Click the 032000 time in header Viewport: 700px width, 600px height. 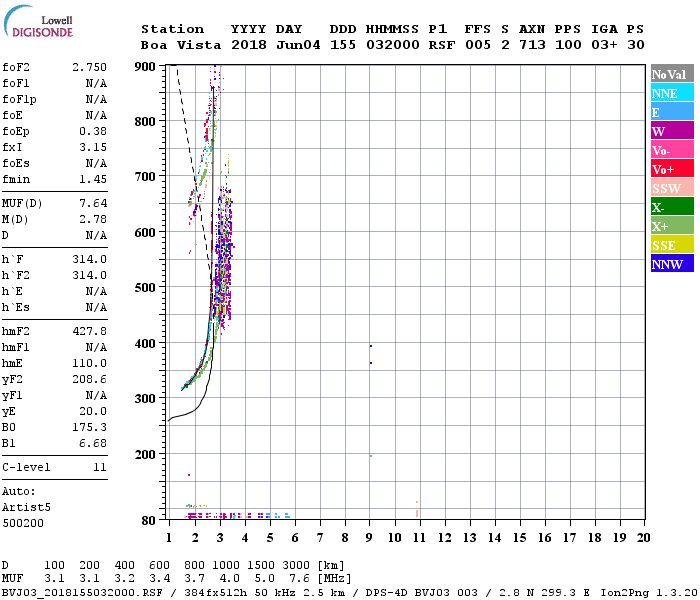[x=393, y=45]
